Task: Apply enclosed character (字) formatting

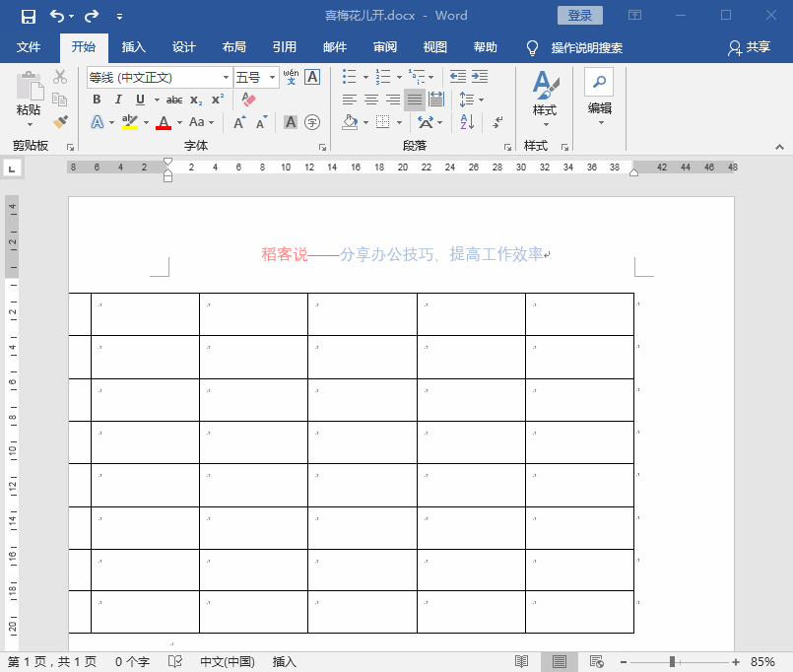Action: (312, 122)
